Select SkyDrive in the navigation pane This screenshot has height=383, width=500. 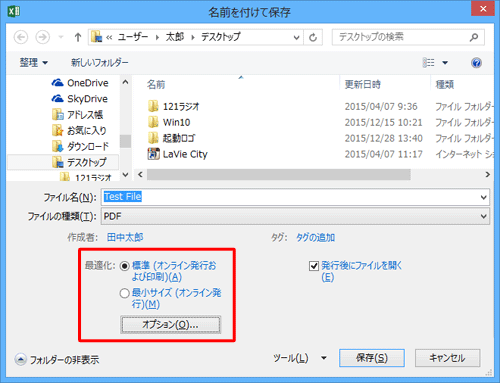coord(80,99)
